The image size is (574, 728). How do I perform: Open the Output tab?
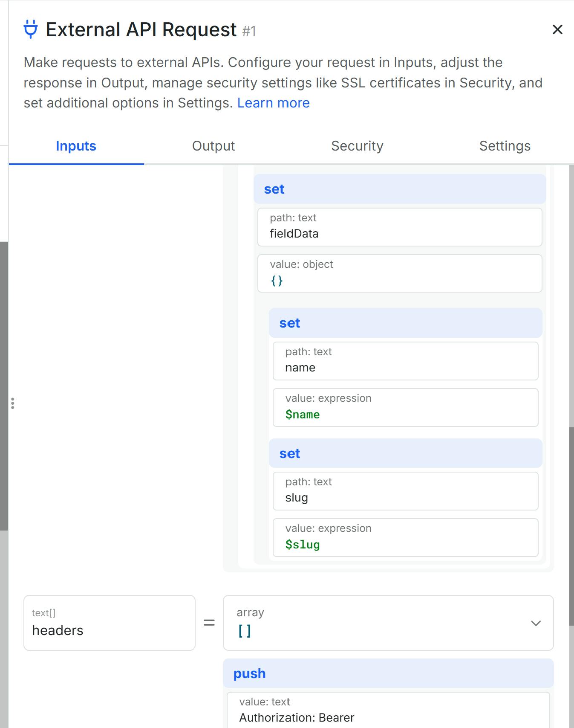(x=213, y=146)
